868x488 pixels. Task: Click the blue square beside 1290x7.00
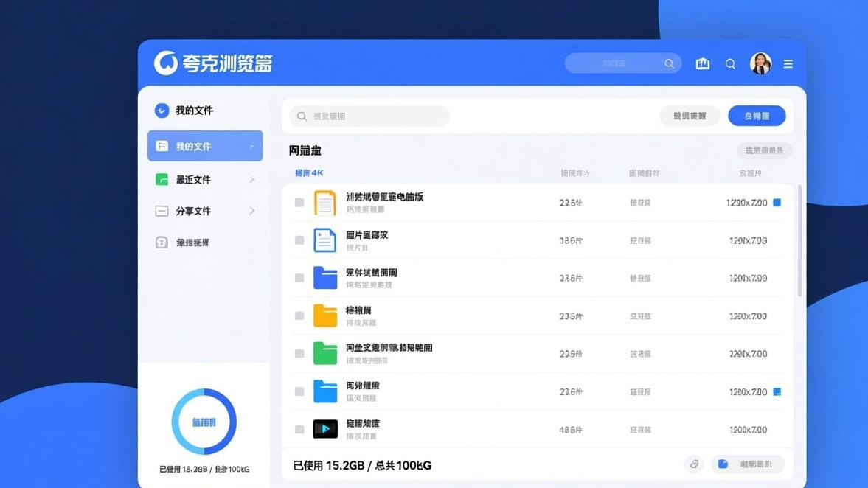click(777, 203)
